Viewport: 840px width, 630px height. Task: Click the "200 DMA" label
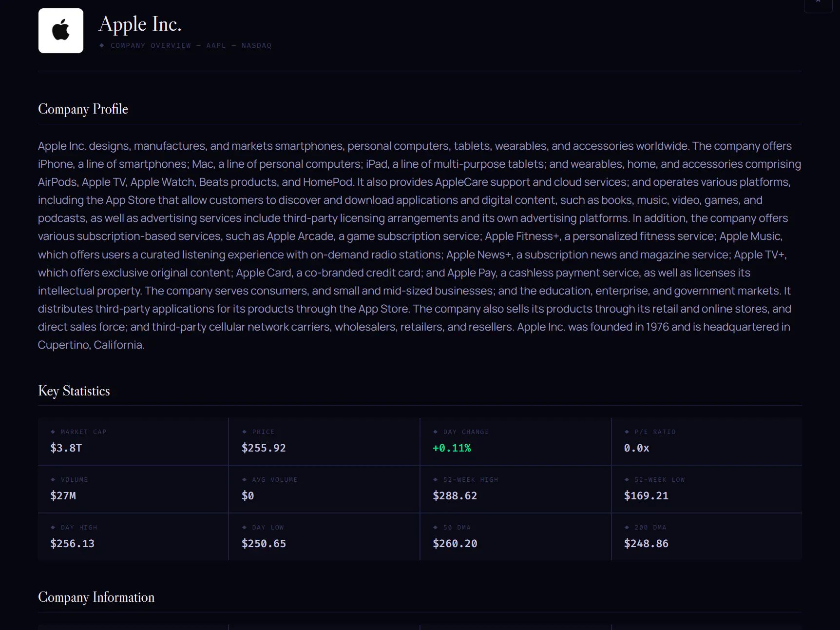650,528
